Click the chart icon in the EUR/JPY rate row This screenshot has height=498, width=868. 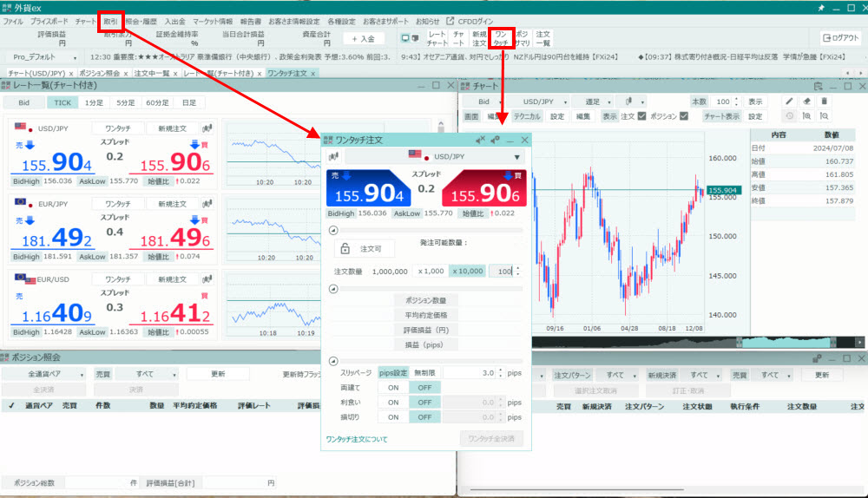pyautogui.click(x=207, y=203)
